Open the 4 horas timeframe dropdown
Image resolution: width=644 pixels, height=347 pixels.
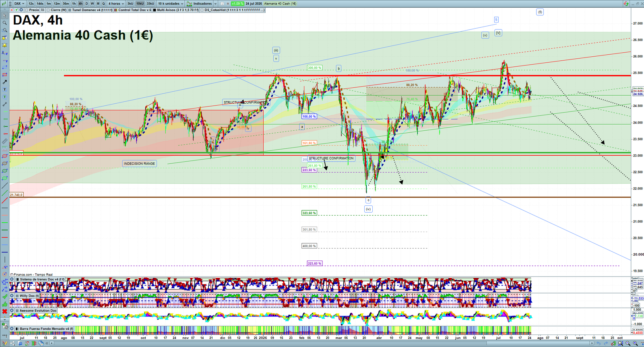click(116, 4)
